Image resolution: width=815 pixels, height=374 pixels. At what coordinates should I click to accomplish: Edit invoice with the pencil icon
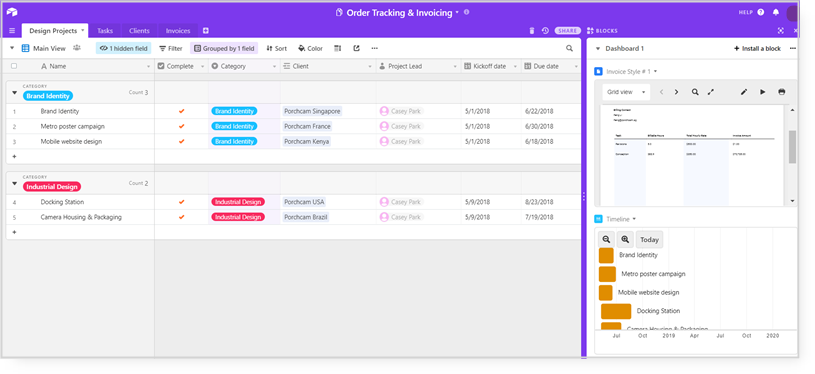744,92
